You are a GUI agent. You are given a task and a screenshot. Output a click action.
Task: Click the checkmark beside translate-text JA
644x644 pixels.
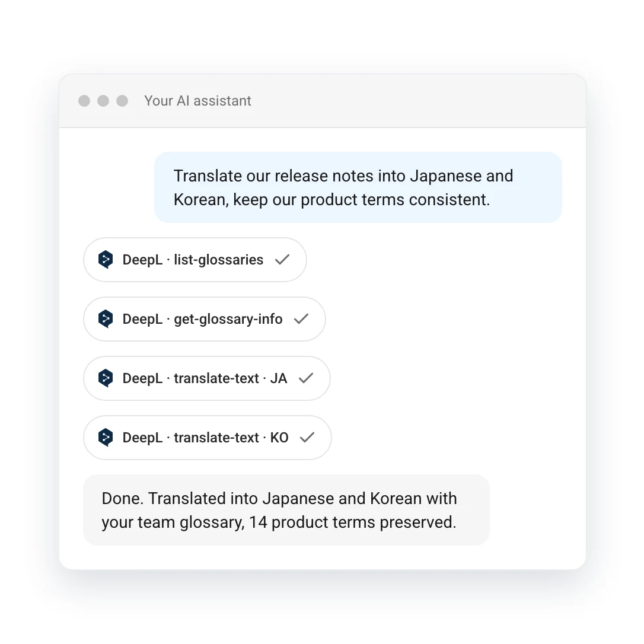(x=306, y=378)
